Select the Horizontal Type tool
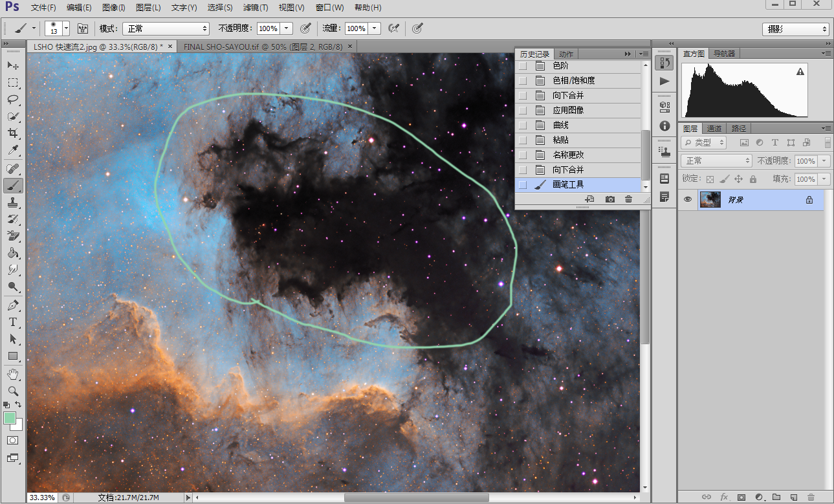This screenshot has width=834, height=504. pos(13,322)
